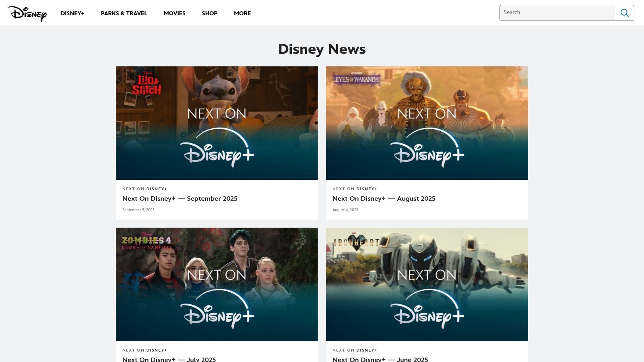
Task: Open 'Next On Disney+ — August 2025' headline
Action: pos(384,199)
